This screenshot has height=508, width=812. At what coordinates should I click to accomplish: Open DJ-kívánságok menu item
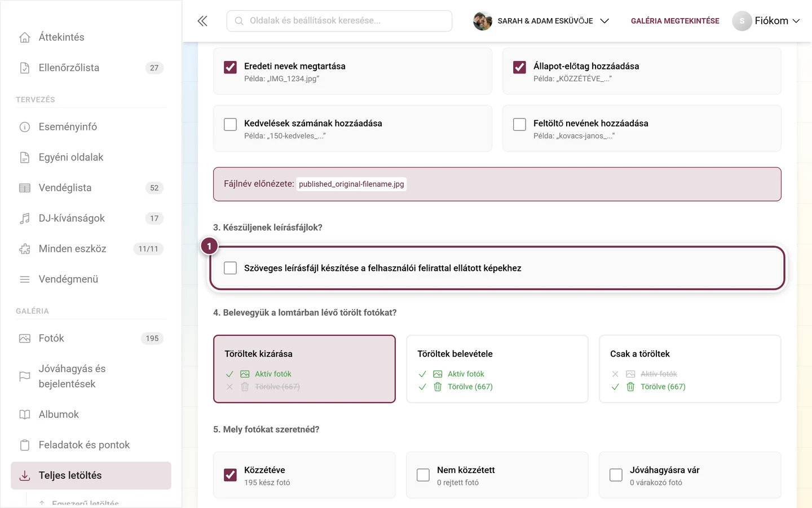tap(91, 218)
